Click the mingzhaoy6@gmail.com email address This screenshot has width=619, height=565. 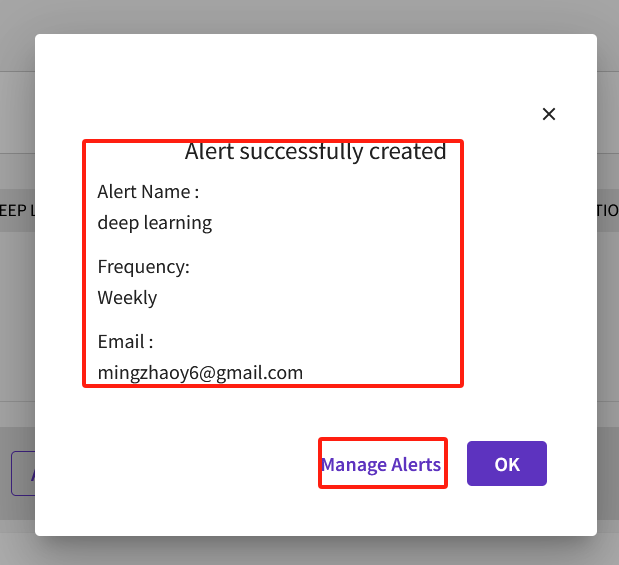click(200, 373)
